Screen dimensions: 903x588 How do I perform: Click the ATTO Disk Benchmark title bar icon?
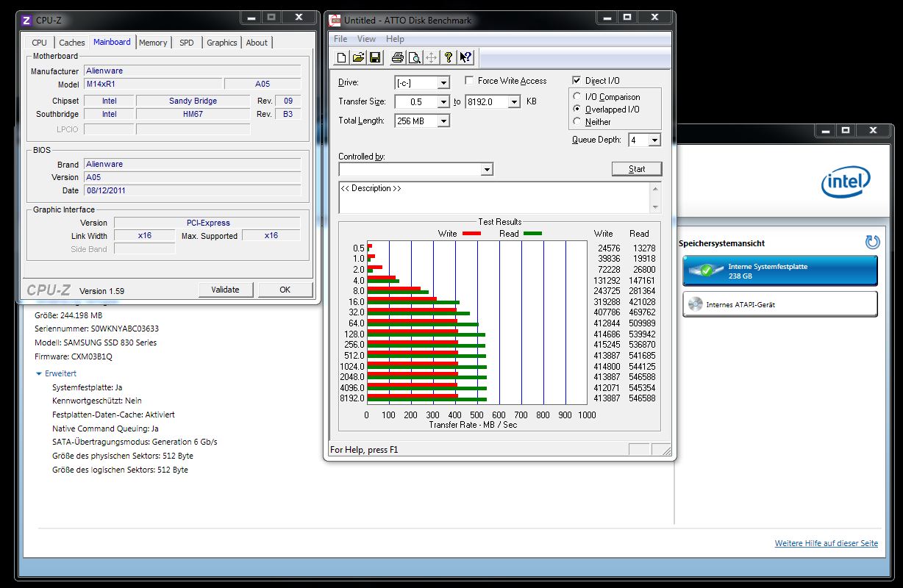pos(335,20)
